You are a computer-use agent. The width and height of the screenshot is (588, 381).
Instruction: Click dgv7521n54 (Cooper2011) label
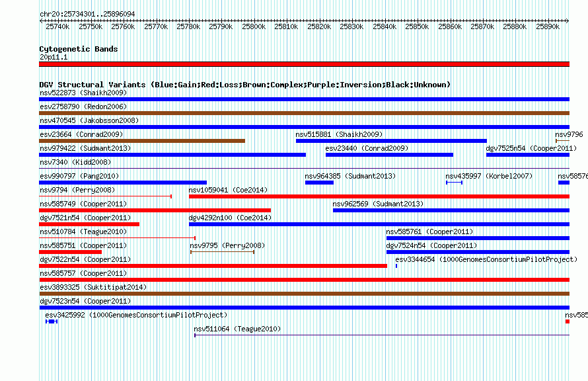[85, 218]
